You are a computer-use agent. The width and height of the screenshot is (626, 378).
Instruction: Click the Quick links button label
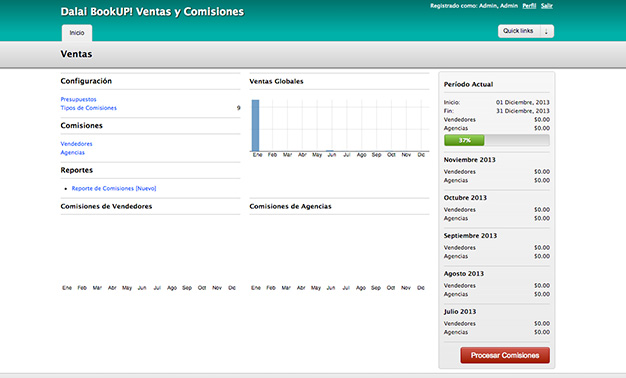[x=518, y=31]
